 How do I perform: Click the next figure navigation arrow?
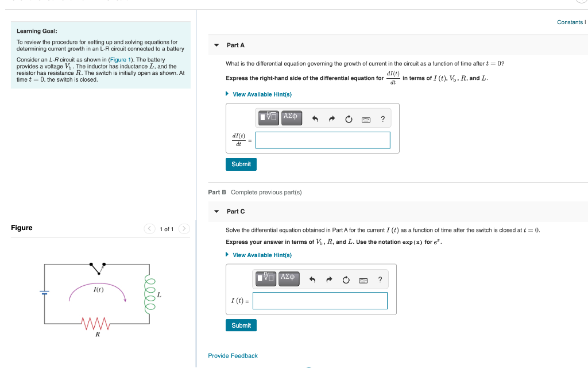183,228
